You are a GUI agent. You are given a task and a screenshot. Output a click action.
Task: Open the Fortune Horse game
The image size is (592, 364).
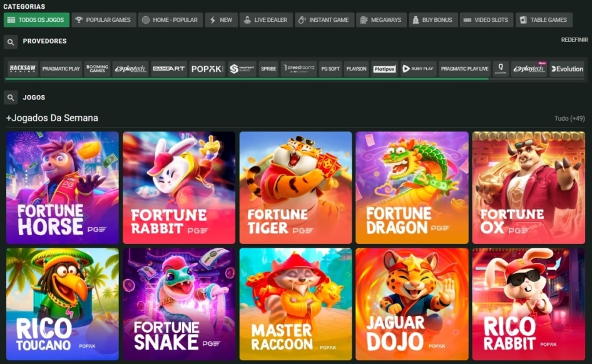coord(63,188)
